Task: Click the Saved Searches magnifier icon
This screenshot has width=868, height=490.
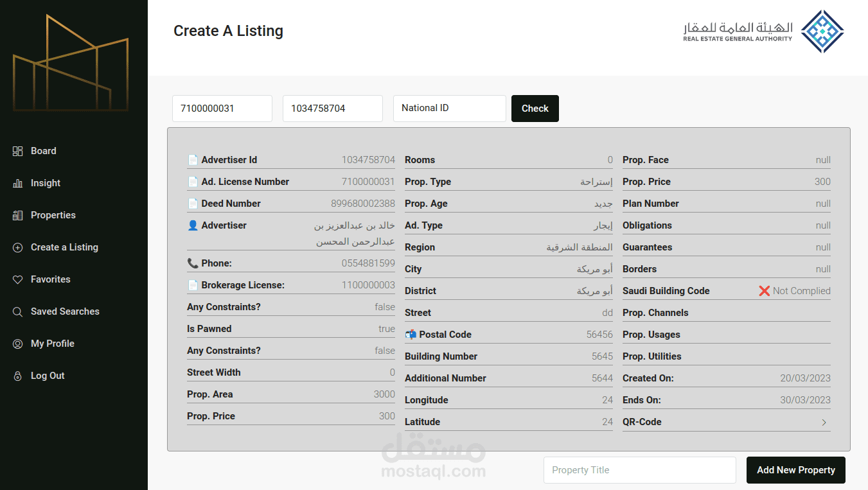Action: point(18,311)
